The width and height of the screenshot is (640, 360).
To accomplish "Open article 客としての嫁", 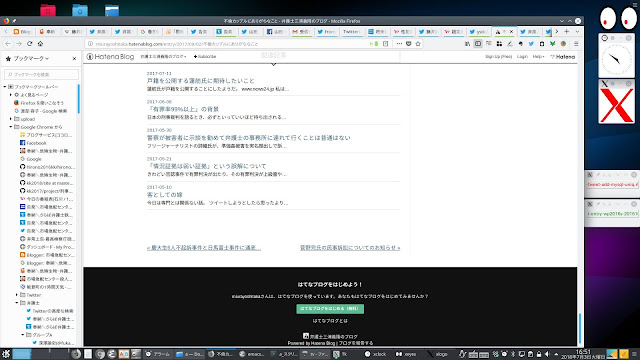I will 164,195.
